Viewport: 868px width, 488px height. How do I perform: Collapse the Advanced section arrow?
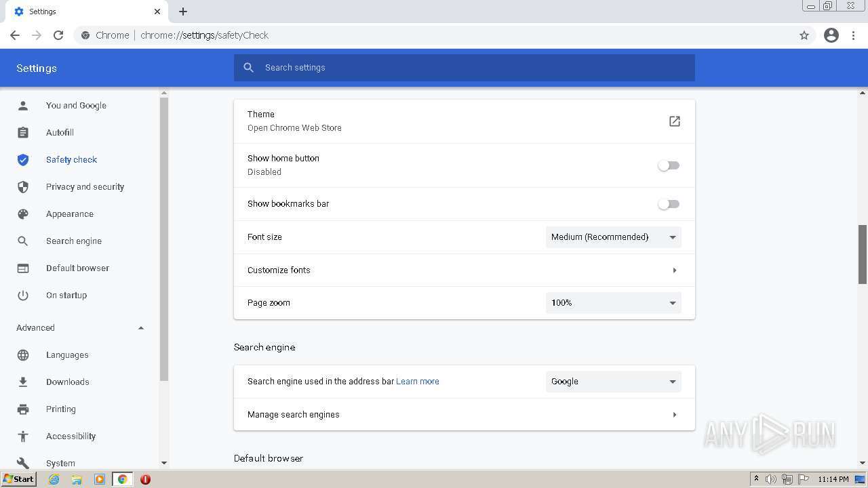point(141,328)
